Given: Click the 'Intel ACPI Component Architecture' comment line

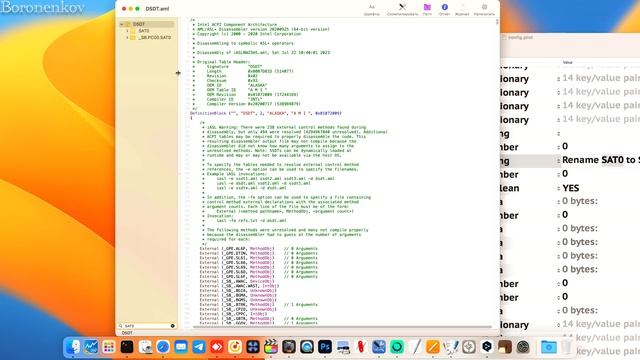Looking at the screenshot, I should coord(237,24).
